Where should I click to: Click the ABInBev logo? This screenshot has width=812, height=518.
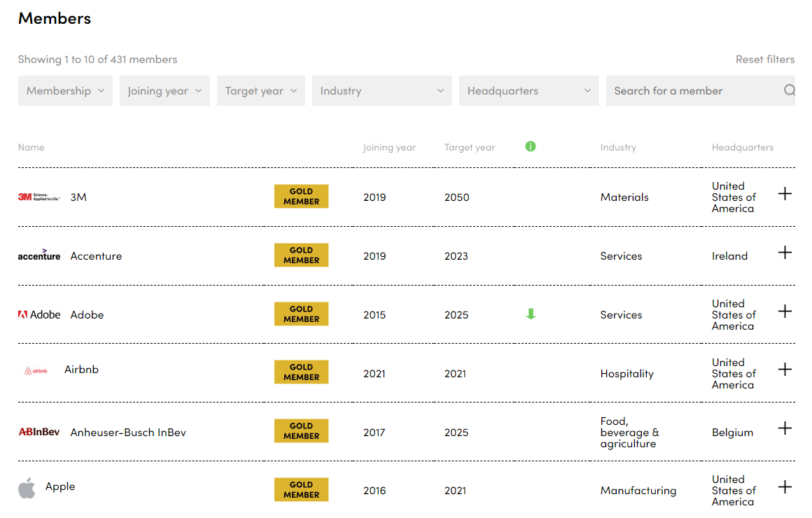pos(39,432)
